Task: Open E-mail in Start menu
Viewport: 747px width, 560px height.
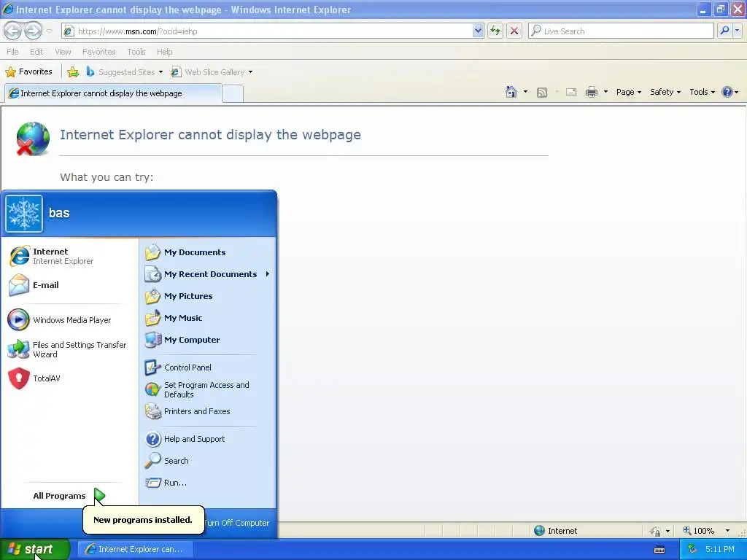Action: (69, 285)
